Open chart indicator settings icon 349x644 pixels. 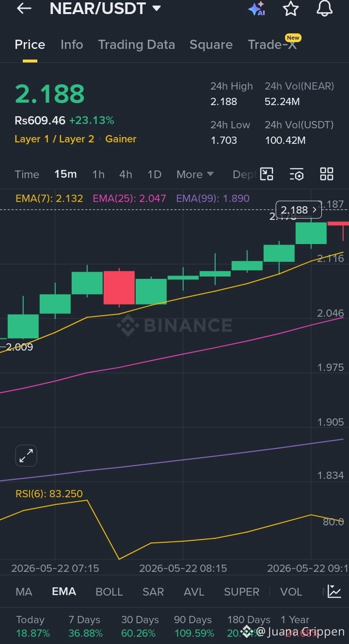pyautogui.click(x=297, y=174)
